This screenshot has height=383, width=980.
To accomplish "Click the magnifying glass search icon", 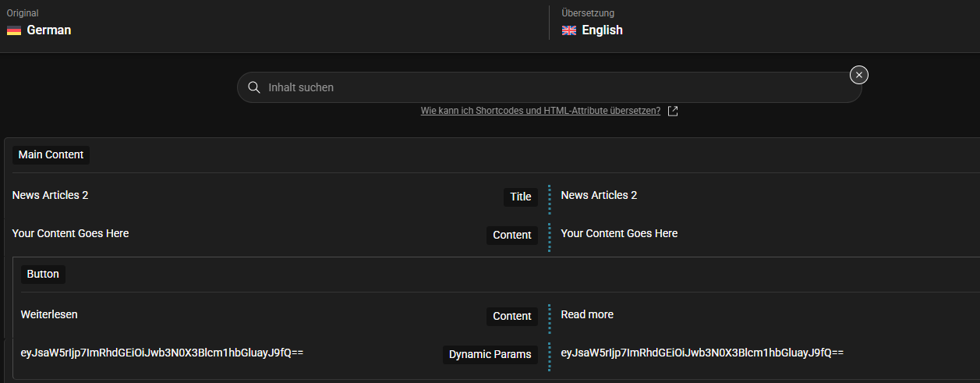I will click(x=253, y=87).
